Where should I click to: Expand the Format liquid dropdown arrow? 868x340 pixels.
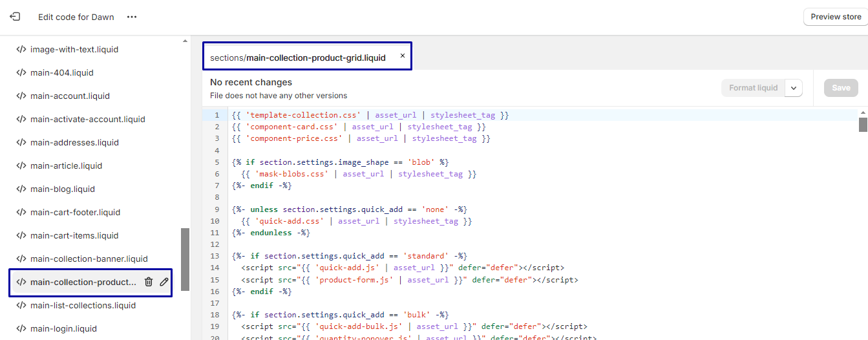coord(794,88)
